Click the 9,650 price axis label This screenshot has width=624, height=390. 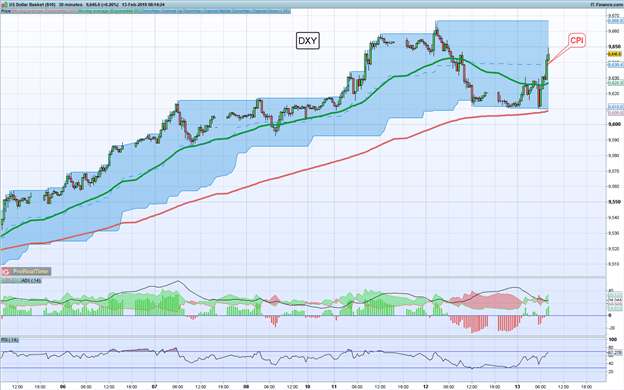[614, 47]
